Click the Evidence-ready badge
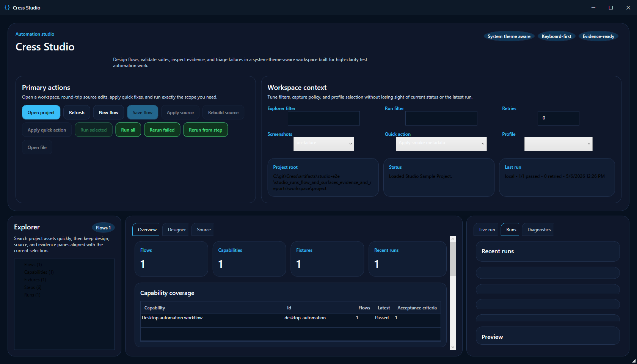 point(598,36)
